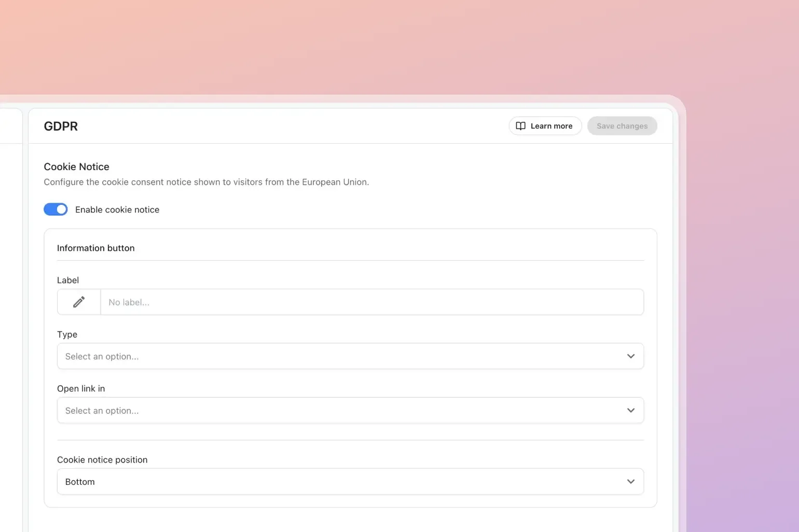
Task: Click the GDPR page heading
Action: (x=61, y=126)
